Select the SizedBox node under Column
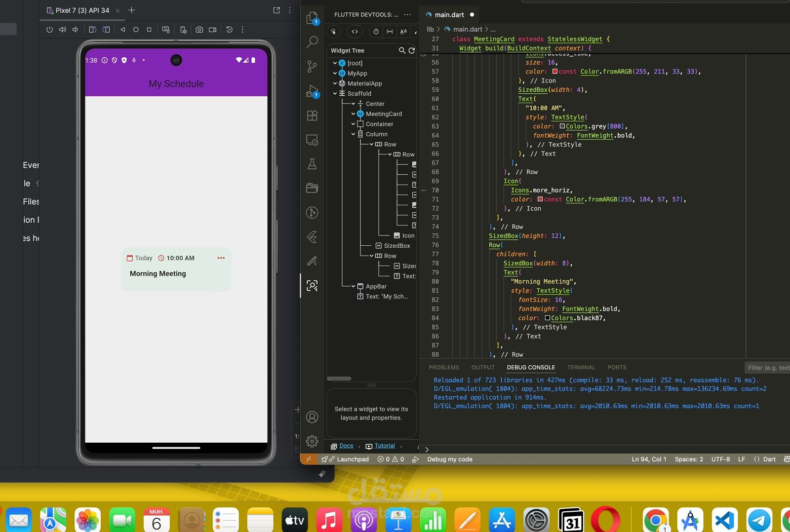This screenshot has width=790, height=532. click(x=393, y=246)
